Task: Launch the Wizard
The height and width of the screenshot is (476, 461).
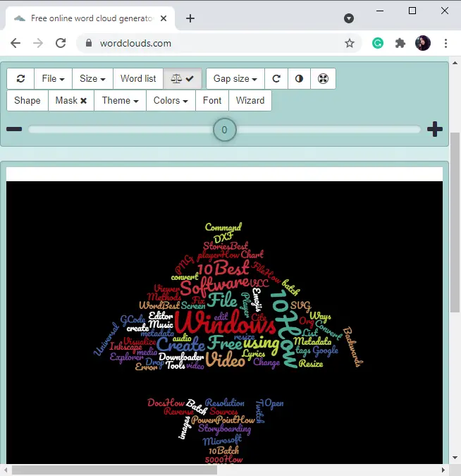Action: 250,100
